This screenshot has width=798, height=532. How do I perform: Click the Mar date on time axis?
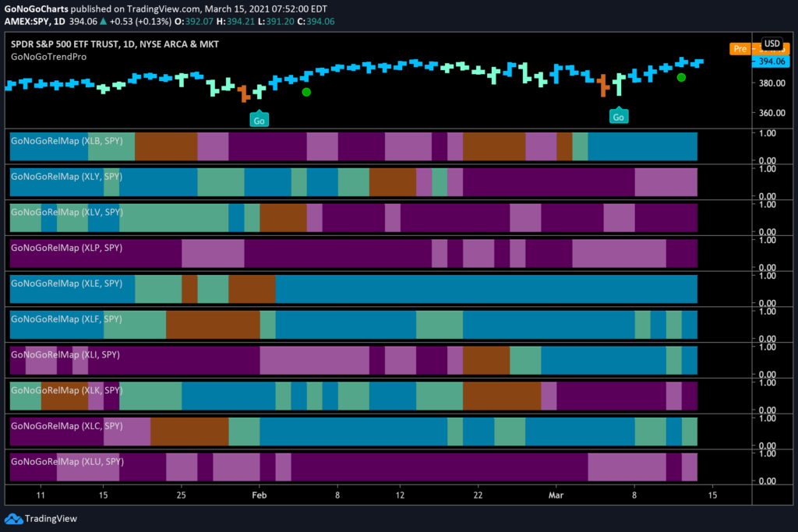point(556,495)
